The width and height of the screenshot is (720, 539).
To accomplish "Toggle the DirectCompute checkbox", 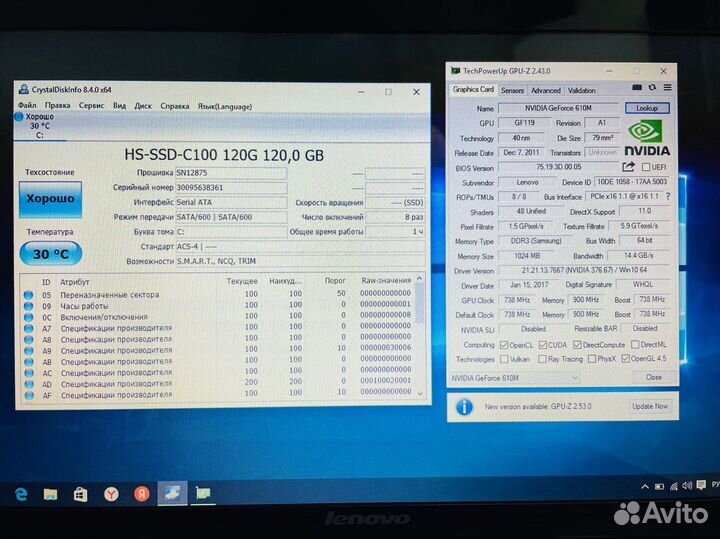I will click(x=577, y=345).
